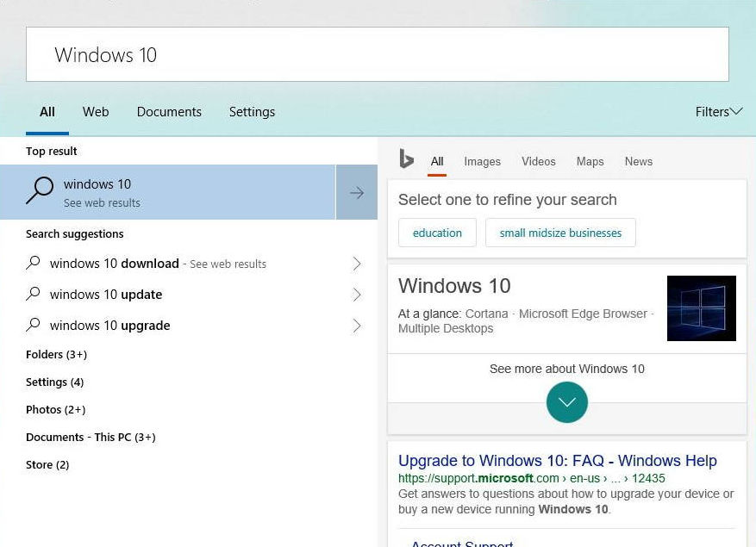
Task: Click the Bing logo icon
Action: (x=406, y=159)
